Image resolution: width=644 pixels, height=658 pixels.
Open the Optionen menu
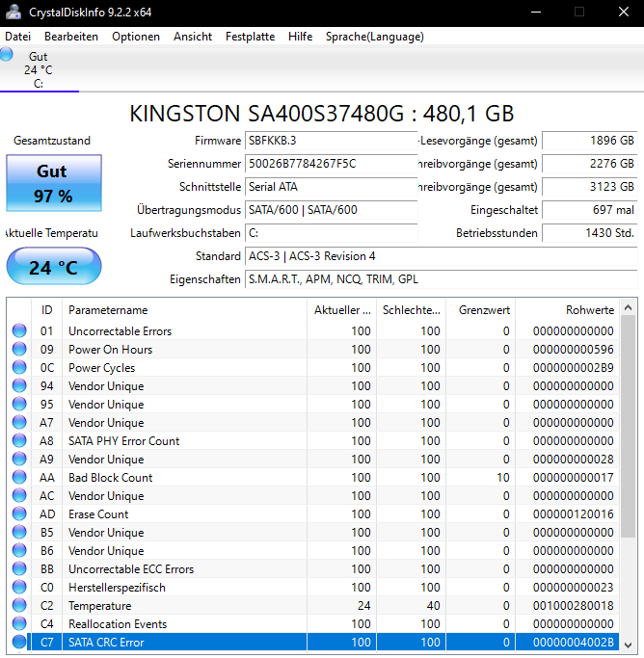point(136,37)
